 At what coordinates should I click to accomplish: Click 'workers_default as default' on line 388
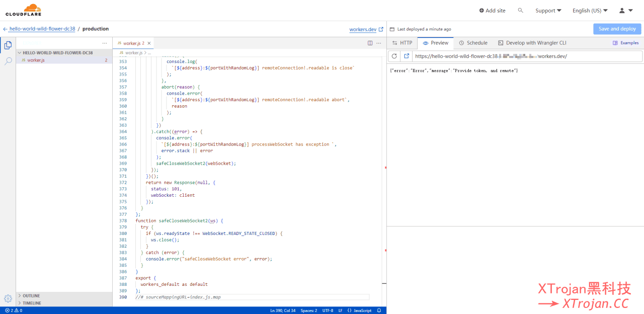pyautogui.click(x=174, y=284)
